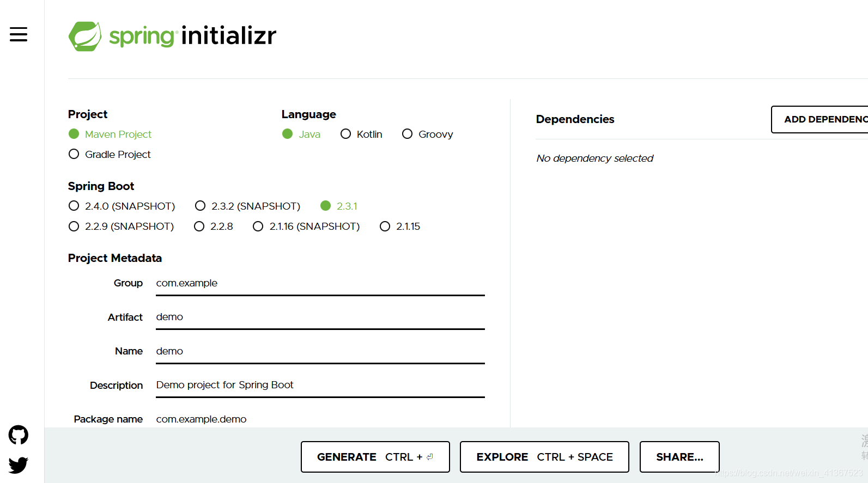Click the 'No dependency selected' text
The height and width of the screenshot is (483, 868).
point(594,158)
